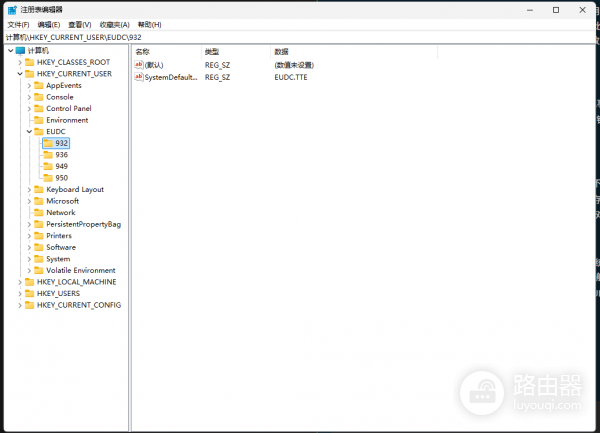The image size is (600, 433).
Task: Click the 932 key folder icon
Action: tap(48, 143)
